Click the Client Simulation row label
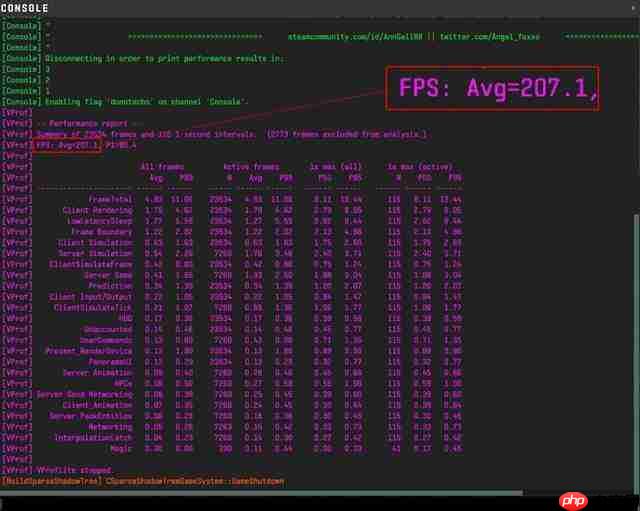Viewport: 640px width, 511px height. pyautogui.click(x=95, y=243)
